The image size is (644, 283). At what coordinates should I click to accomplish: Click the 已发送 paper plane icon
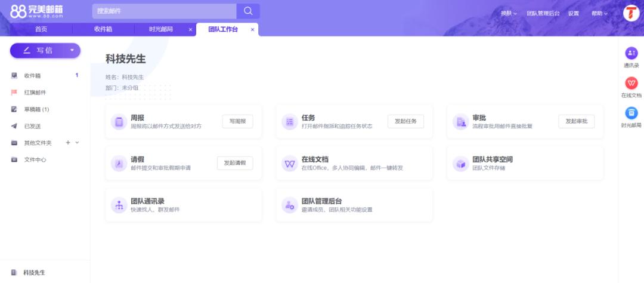(14, 127)
